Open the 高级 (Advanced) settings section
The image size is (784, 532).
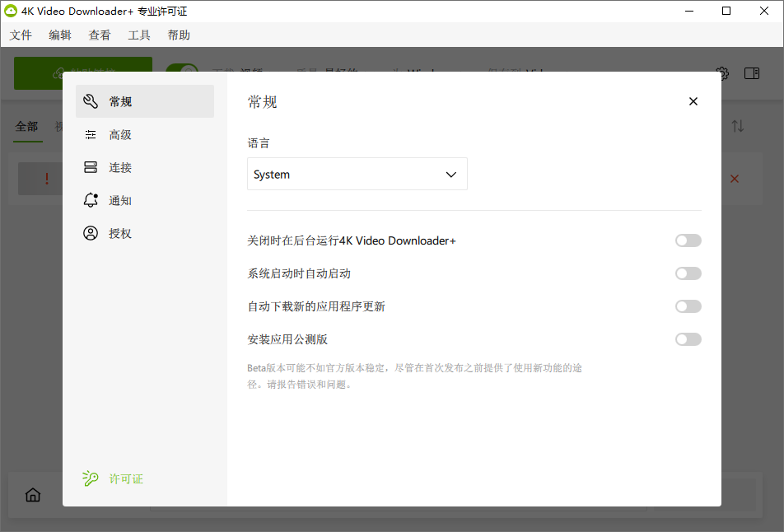[120, 133]
